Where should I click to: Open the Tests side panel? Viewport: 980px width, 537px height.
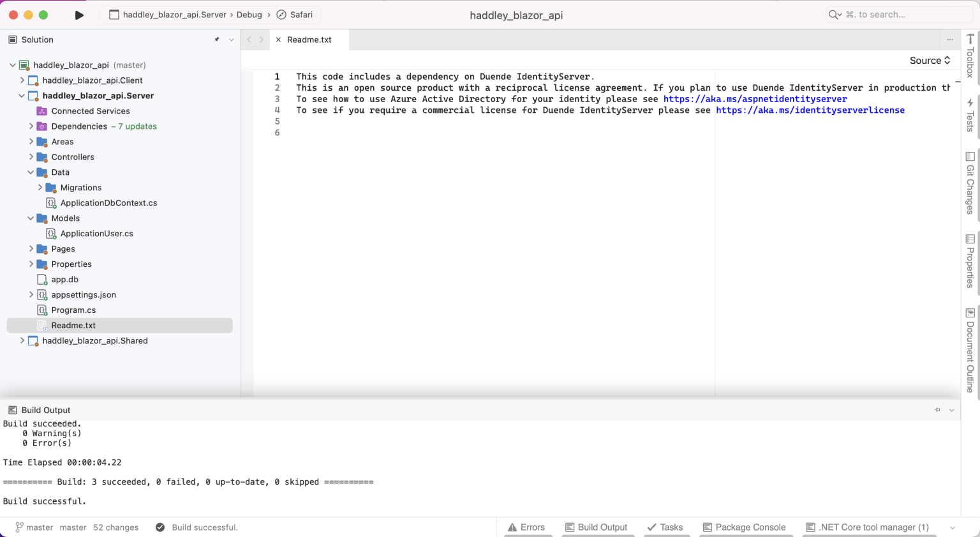coord(970,115)
